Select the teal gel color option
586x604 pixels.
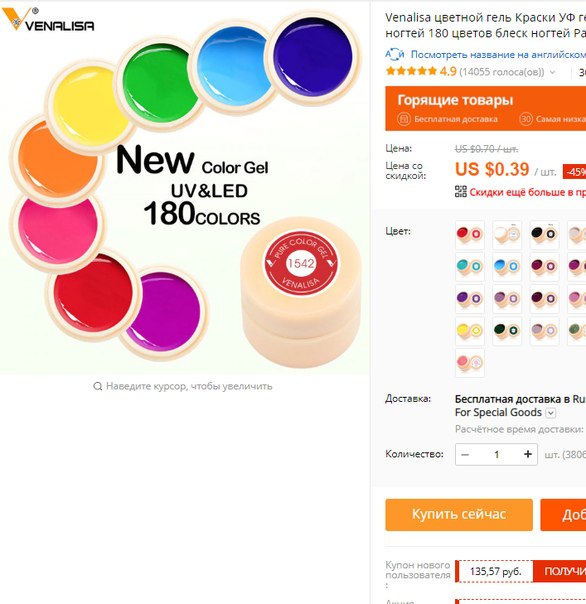coord(470,266)
